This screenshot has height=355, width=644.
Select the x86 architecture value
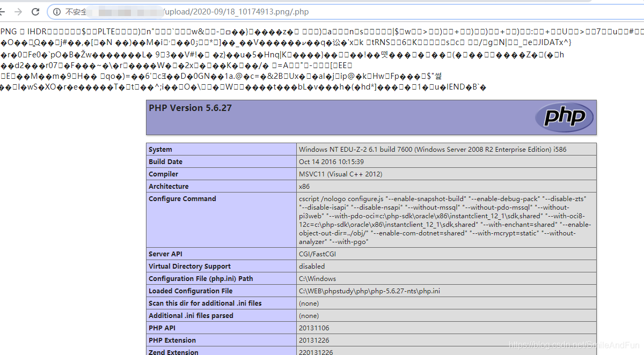pos(304,187)
